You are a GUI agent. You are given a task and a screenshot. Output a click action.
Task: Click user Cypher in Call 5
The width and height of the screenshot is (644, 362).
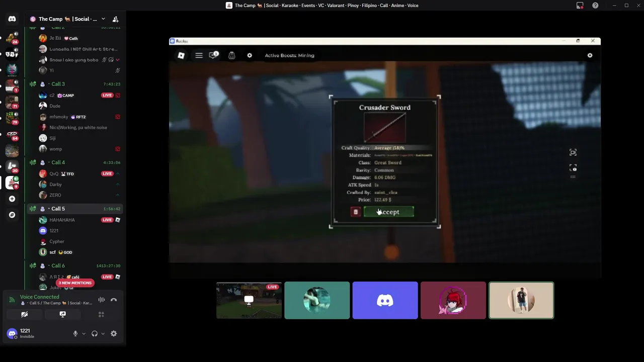coord(79,241)
